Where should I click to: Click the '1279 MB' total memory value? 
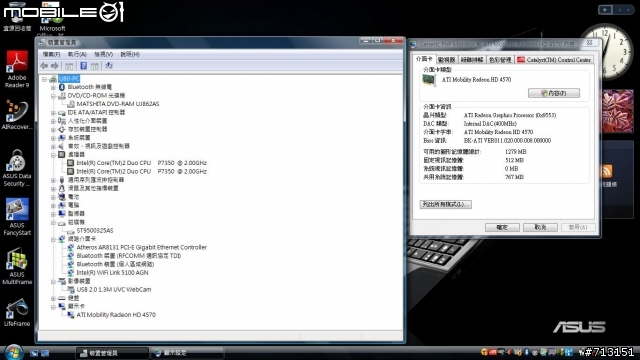point(516,152)
